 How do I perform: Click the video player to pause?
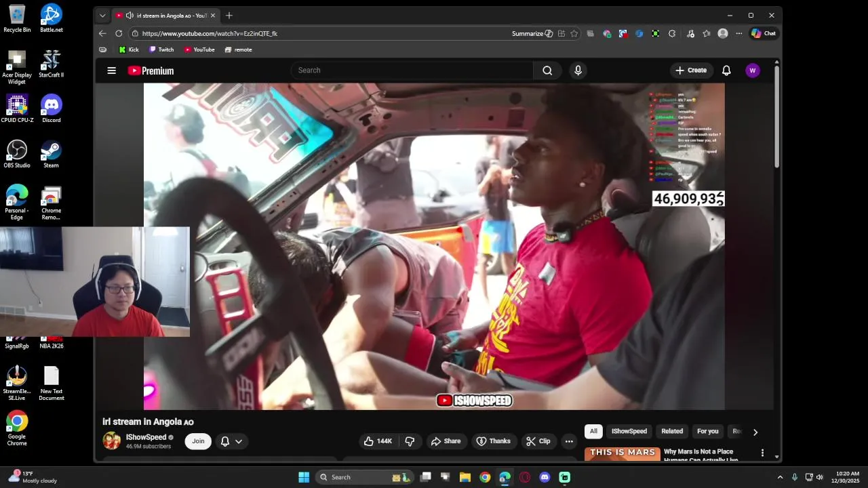point(434,247)
